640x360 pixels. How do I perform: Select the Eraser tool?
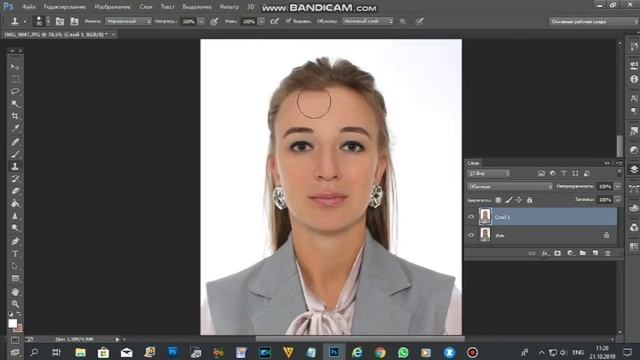15,191
